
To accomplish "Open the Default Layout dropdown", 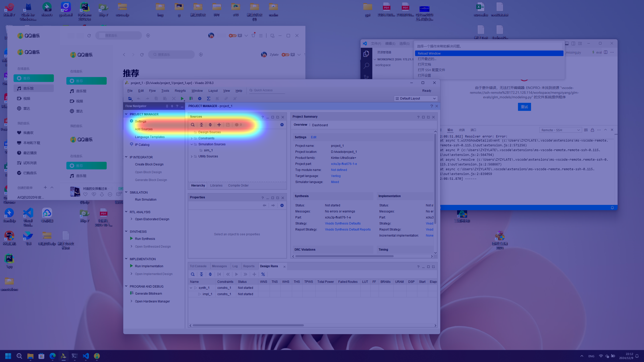I will 416,99.
